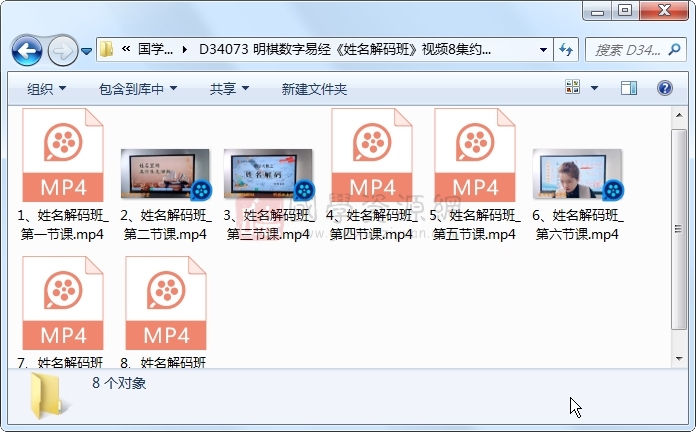Click the Back navigation arrow button
This screenshot has width=696, height=432.
coord(27,50)
